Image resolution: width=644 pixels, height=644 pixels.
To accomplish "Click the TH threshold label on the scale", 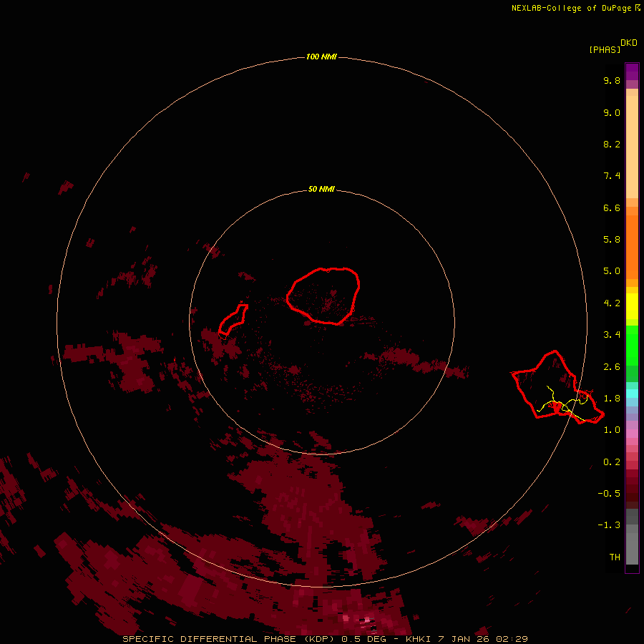I will (615, 557).
